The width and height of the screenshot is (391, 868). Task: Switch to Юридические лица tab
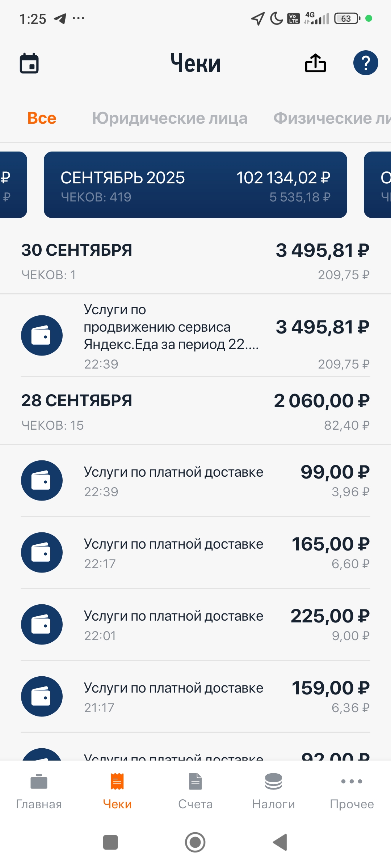[x=169, y=118]
